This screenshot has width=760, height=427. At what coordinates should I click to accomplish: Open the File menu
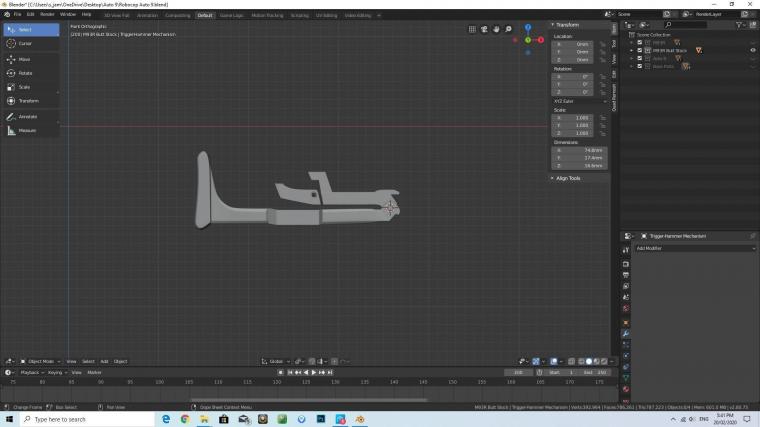tap(17, 15)
